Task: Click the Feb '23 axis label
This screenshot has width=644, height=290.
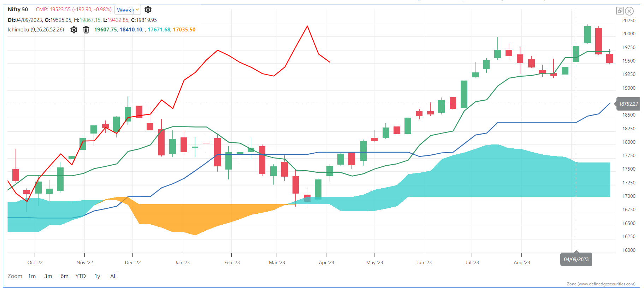Action: 232,262
